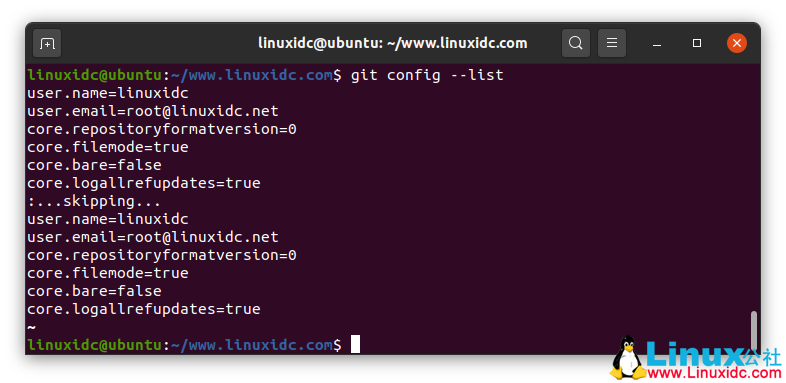This screenshot has width=786, height=383.
Task: Click the Chinese characters 公社 in watermark
Action: click(761, 356)
